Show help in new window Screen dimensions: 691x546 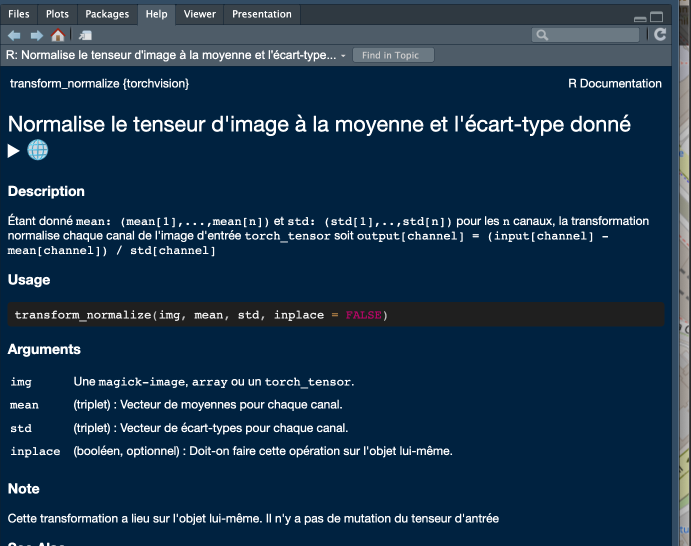(x=86, y=35)
